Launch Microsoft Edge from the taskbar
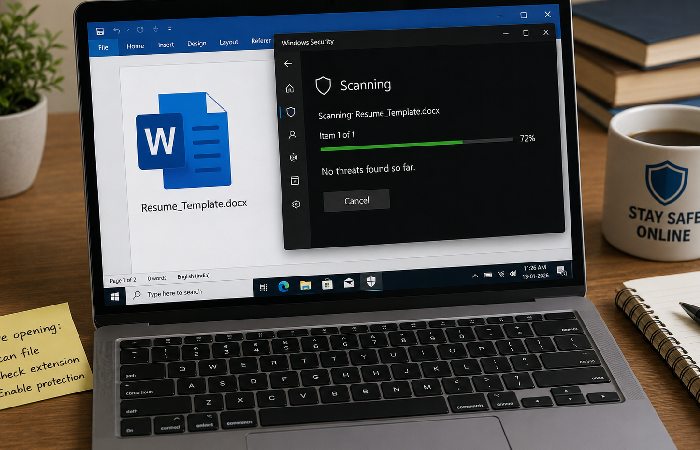Image resolution: width=700 pixels, height=450 pixels. (283, 286)
